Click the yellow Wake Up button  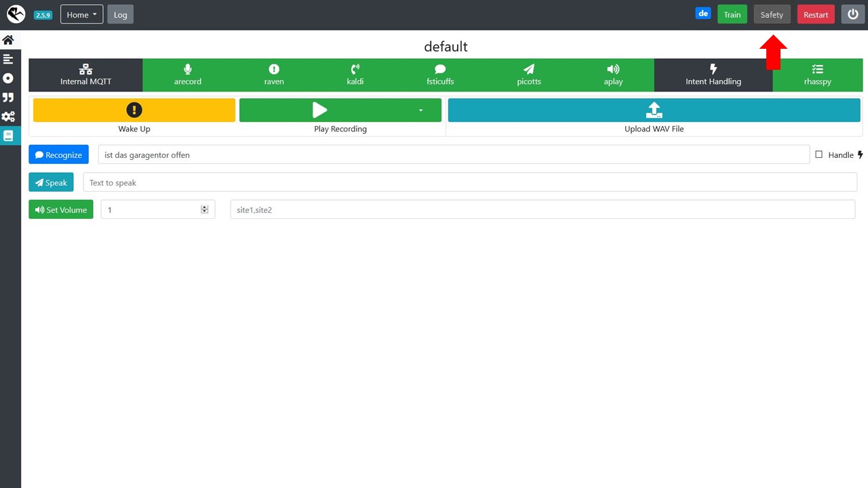[134, 110]
